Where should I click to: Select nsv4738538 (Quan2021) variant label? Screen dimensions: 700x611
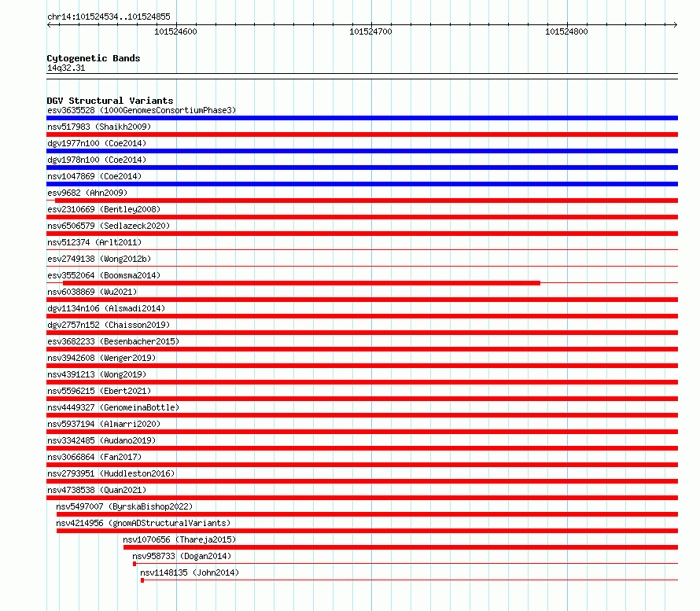click(x=97, y=490)
